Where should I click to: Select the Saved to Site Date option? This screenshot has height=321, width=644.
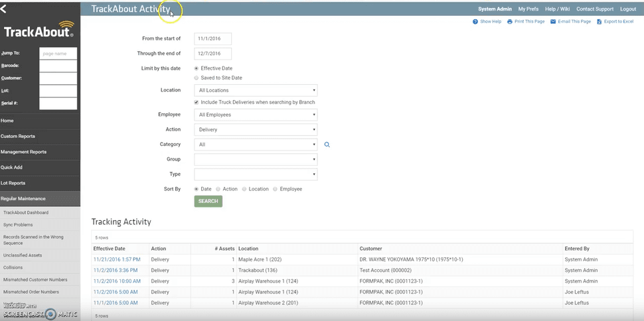pos(196,78)
